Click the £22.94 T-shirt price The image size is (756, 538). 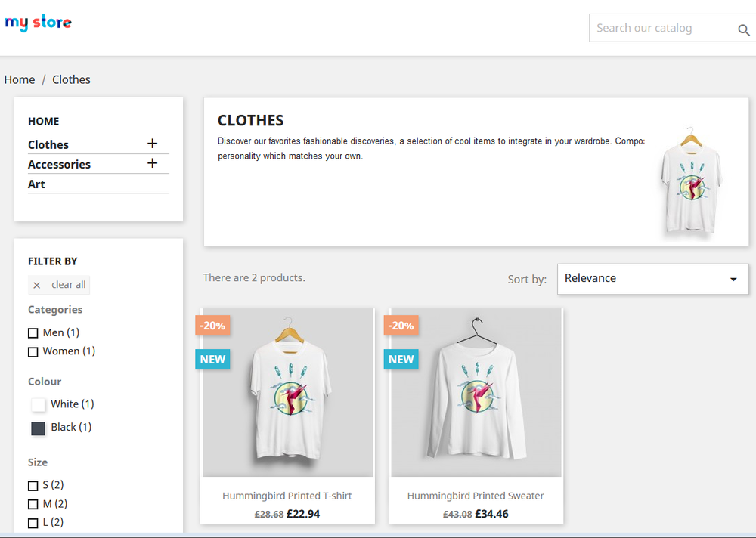[303, 514]
